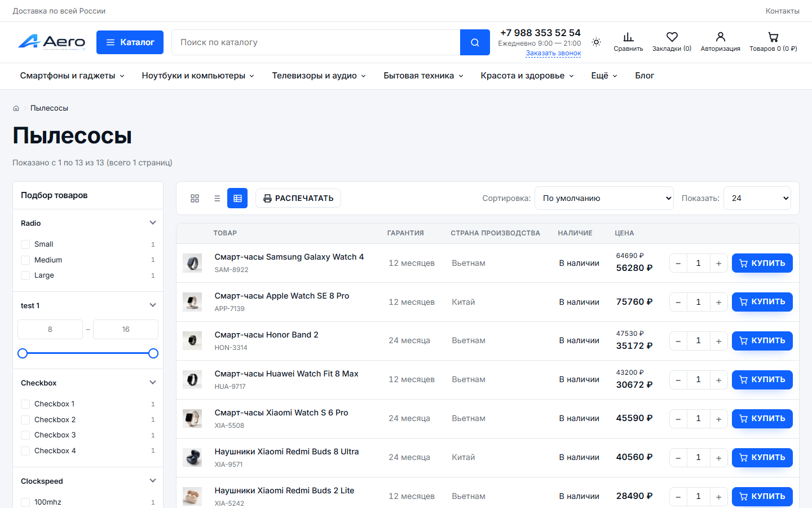Buy Наушники Xiaomi Redmi Buds 8 Ultra

[762, 458]
